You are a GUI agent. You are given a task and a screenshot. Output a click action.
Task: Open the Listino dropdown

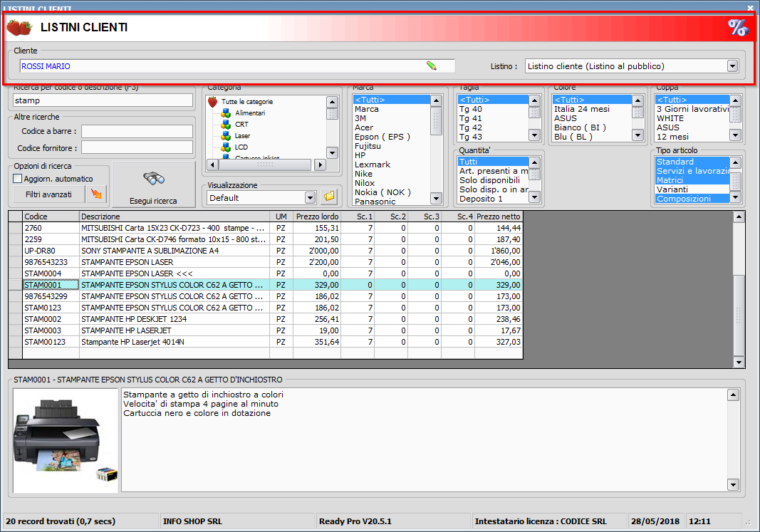click(x=732, y=66)
